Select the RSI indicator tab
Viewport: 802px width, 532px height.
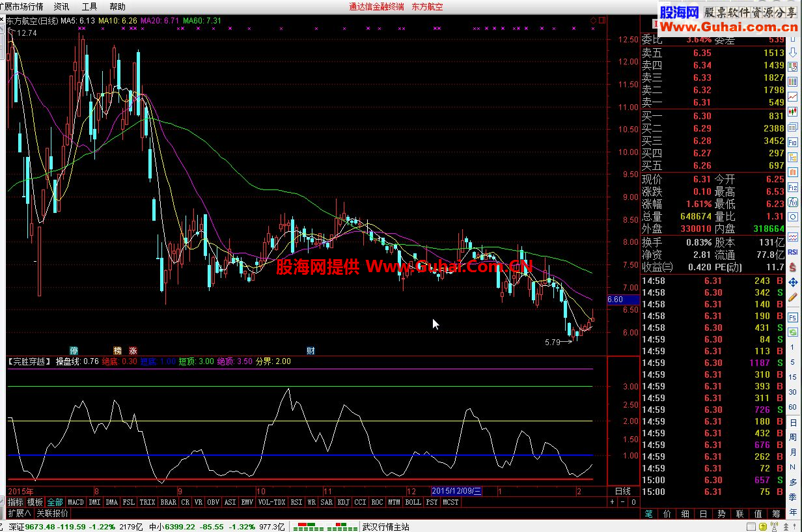click(296, 502)
